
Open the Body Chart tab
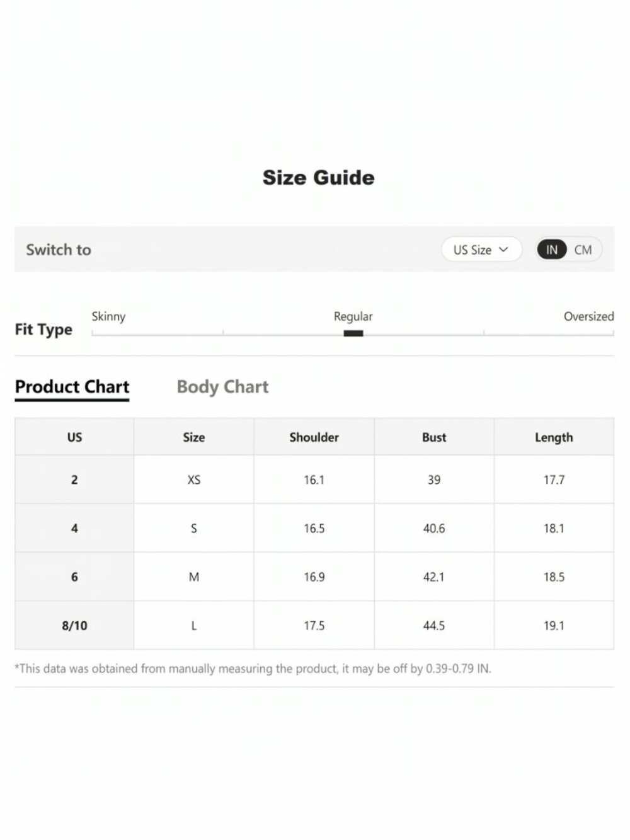[222, 387]
